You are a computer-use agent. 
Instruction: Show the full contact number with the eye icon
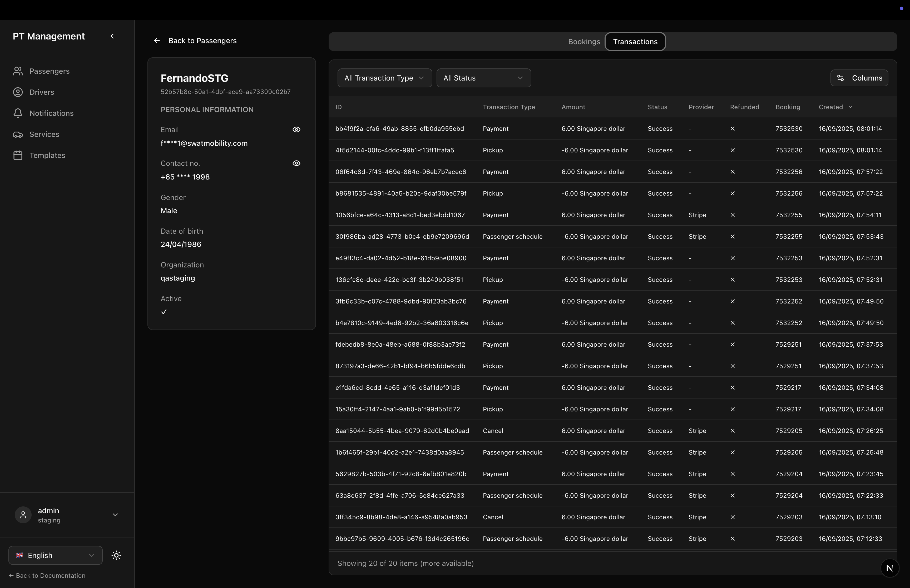pos(296,163)
